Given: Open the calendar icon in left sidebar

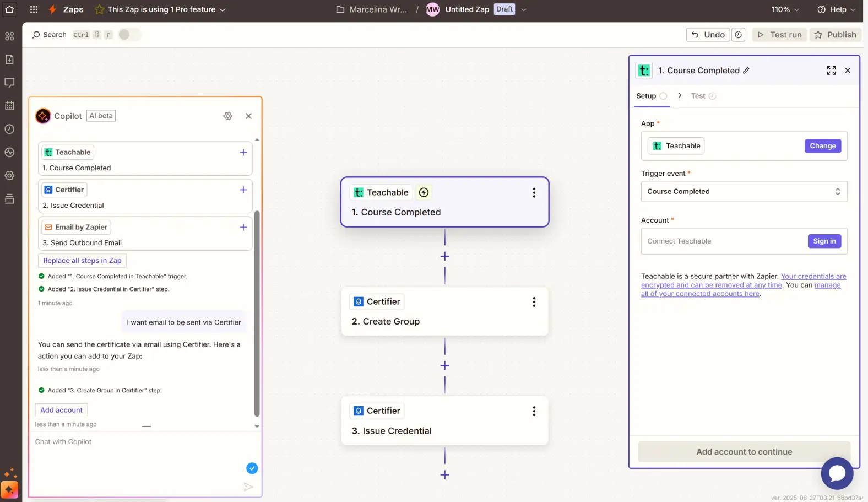Looking at the screenshot, I should point(9,106).
